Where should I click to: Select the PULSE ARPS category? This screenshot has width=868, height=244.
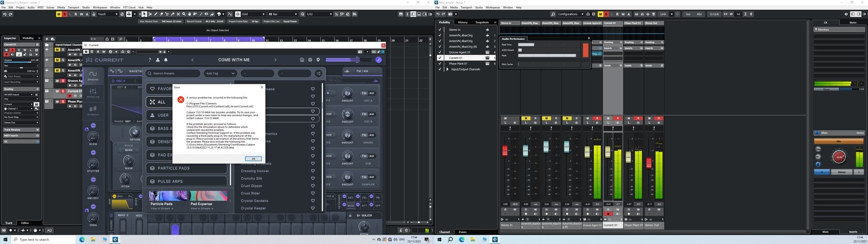(x=186, y=181)
